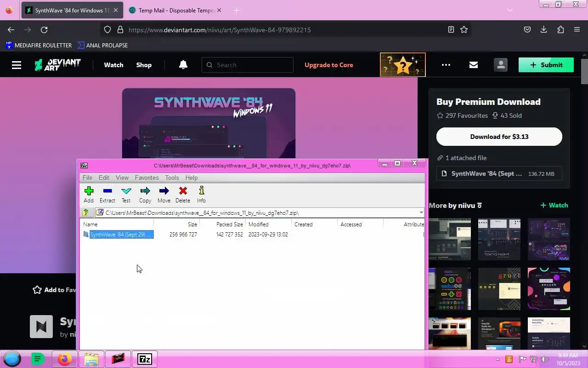588x368 pixels.
Task: Click the Delete red X icon
Action: pos(183,194)
